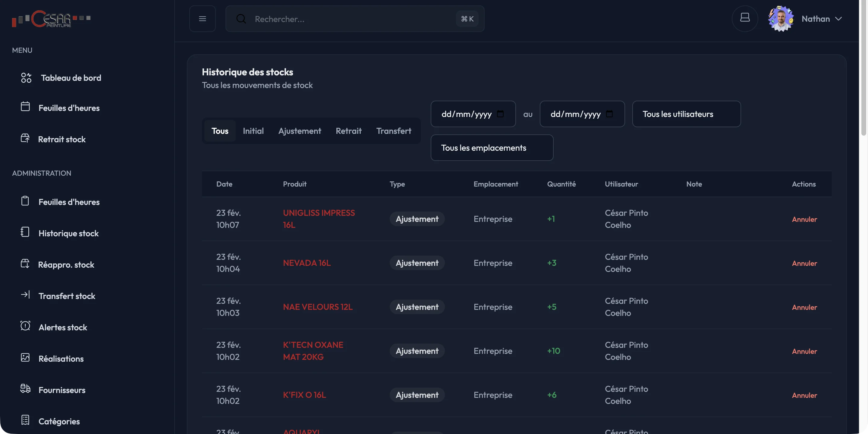Open the Réappro. stock sidebar icon
The height and width of the screenshot is (434, 868).
[25, 263]
